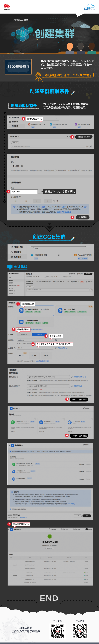Viewport: 99px width, 644px height.
Task: Tick 我已阅读并知晓上述使用说明 checkbox
Action: click(10, 509)
